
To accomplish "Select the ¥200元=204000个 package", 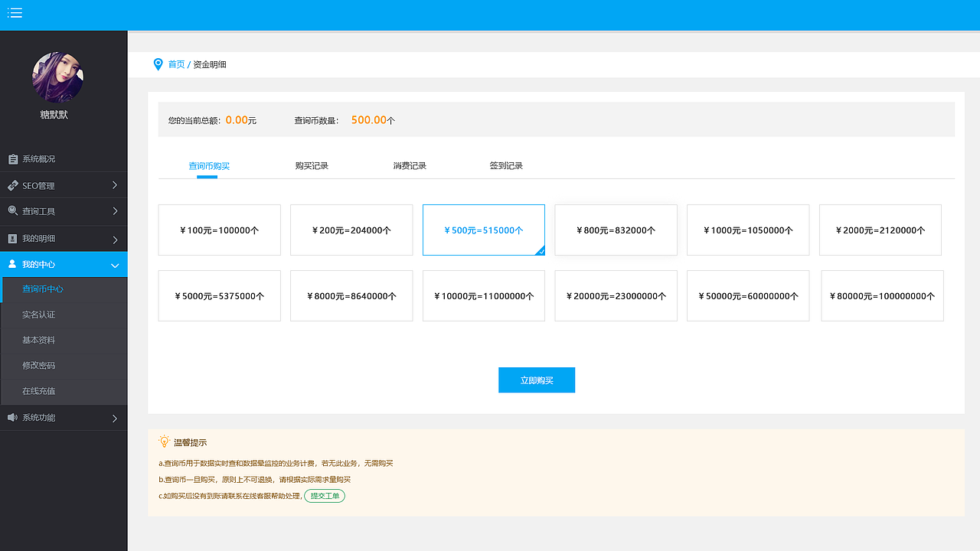I will pyautogui.click(x=351, y=230).
